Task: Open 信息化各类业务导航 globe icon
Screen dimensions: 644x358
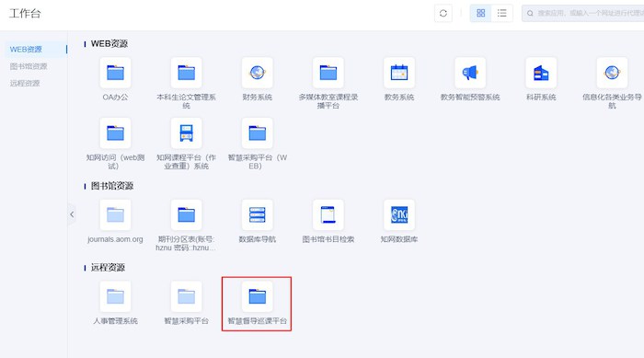Action: click(x=612, y=73)
